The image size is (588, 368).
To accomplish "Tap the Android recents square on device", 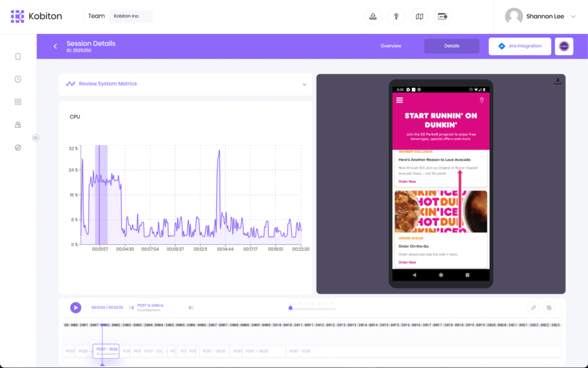I will pyautogui.click(x=467, y=275).
